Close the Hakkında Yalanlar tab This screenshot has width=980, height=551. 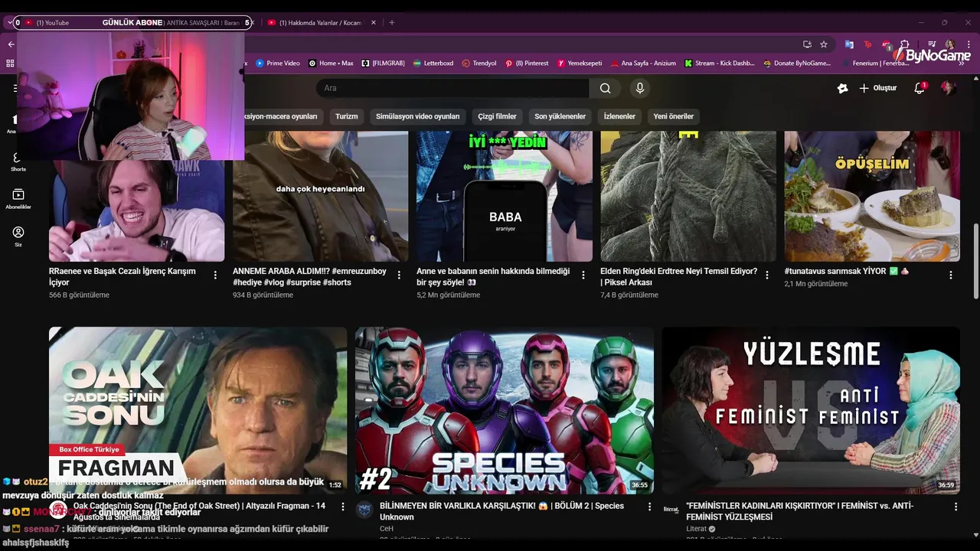coord(374,22)
